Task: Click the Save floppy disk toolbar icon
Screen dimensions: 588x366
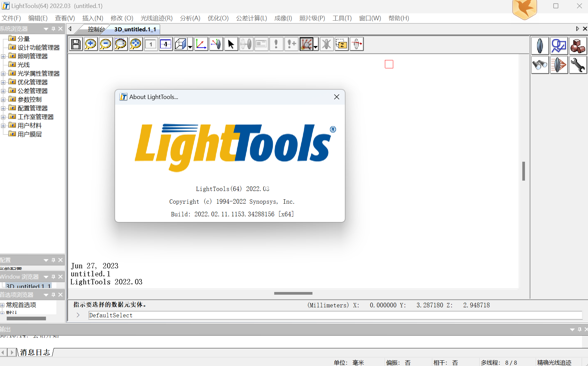Action: click(x=76, y=44)
